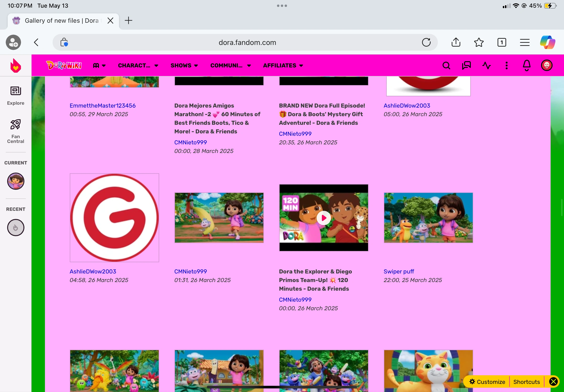The height and width of the screenshot is (392, 564).
Task: Click the Fandom flame heart logo
Action: tap(16, 65)
